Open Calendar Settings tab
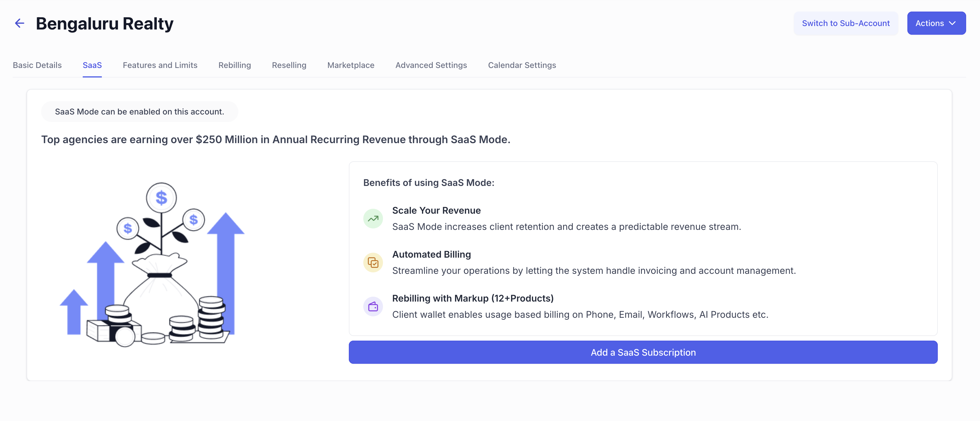 (522, 65)
